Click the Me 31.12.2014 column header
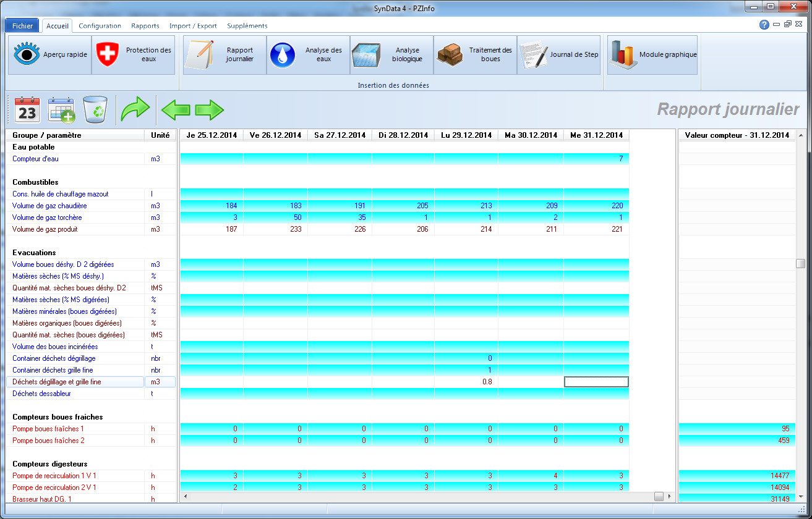The width and height of the screenshot is (812, 519). click(x=596, y=135)
